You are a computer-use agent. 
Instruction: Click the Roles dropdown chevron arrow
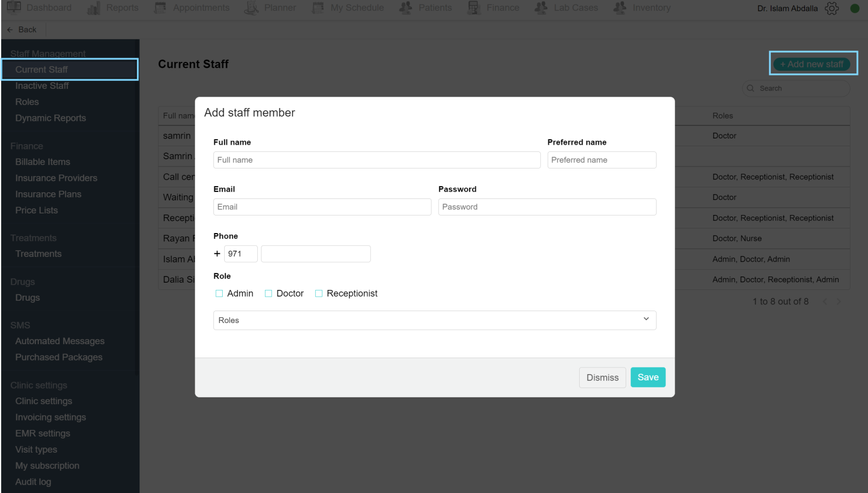coord(646,319)
